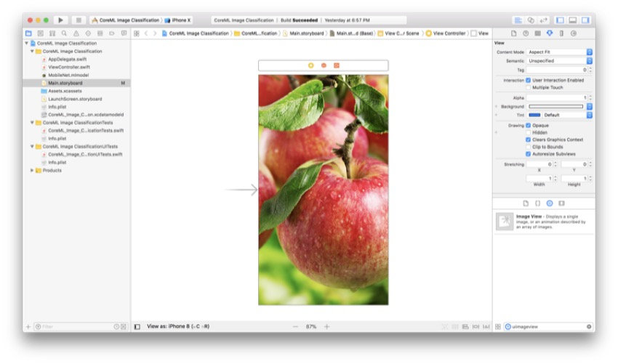Collapse the CoreML Image ClassificationTests group
Image resolution: width=618 pixels, height=364 pixels.
(32, 123)
